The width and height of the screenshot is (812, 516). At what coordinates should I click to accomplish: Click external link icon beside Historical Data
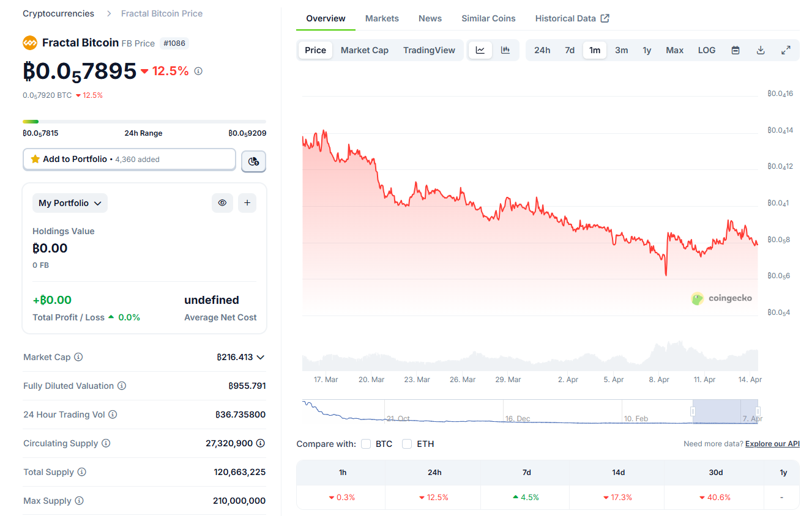(x=605, y=18)
